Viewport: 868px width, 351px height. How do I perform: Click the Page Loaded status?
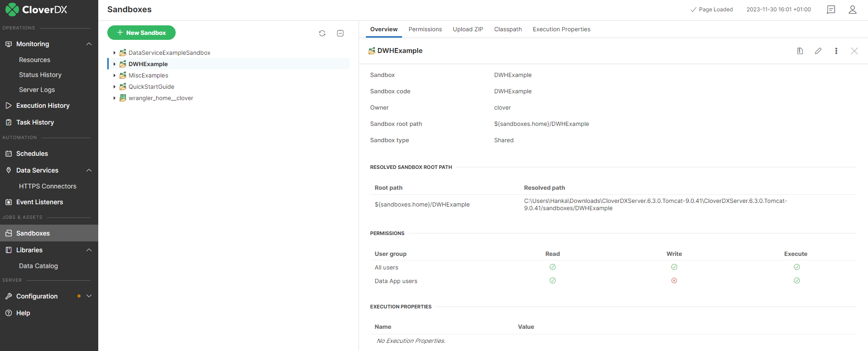click(711, 10)
